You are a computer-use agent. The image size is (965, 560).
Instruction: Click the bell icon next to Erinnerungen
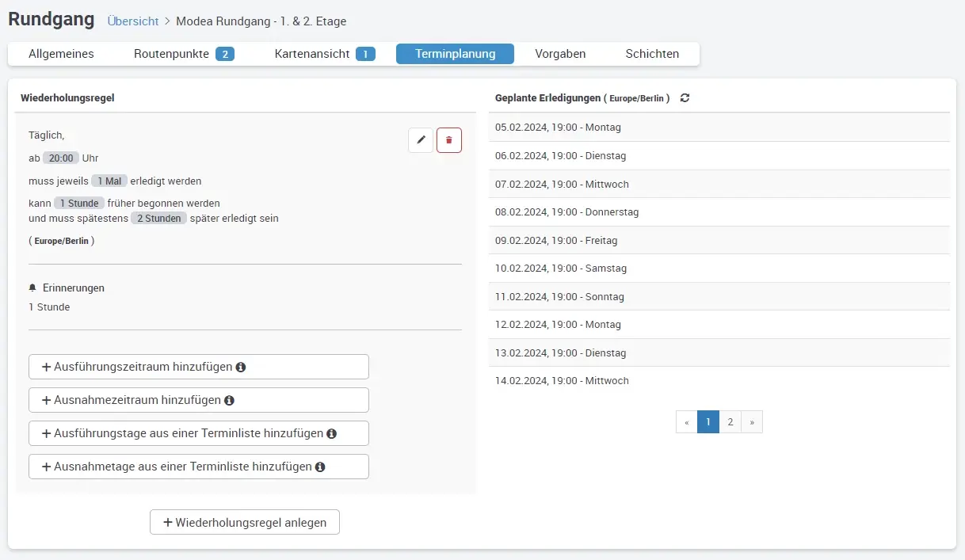pos(32,288)
